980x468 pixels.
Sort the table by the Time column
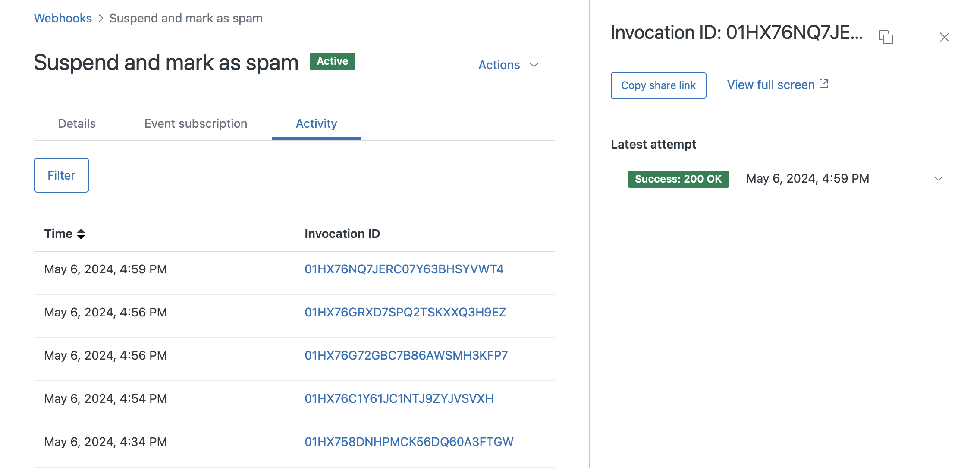point(81,234)
